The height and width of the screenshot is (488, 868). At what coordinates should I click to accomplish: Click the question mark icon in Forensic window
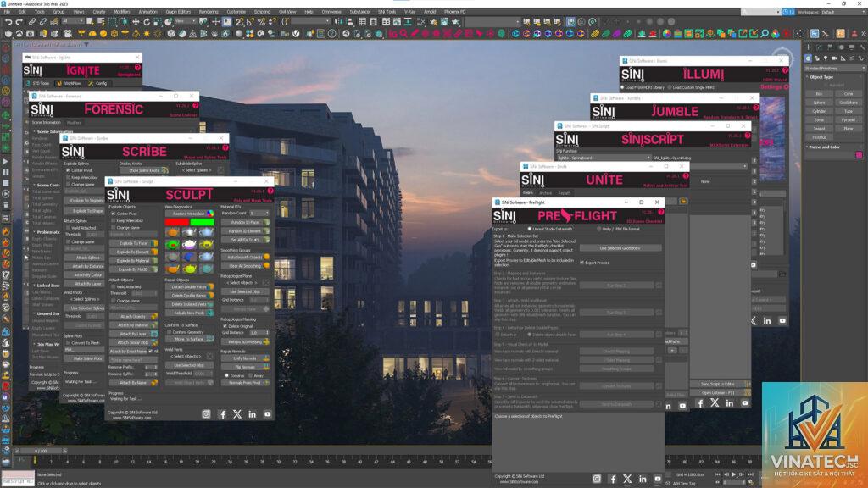tap(195, 105)
